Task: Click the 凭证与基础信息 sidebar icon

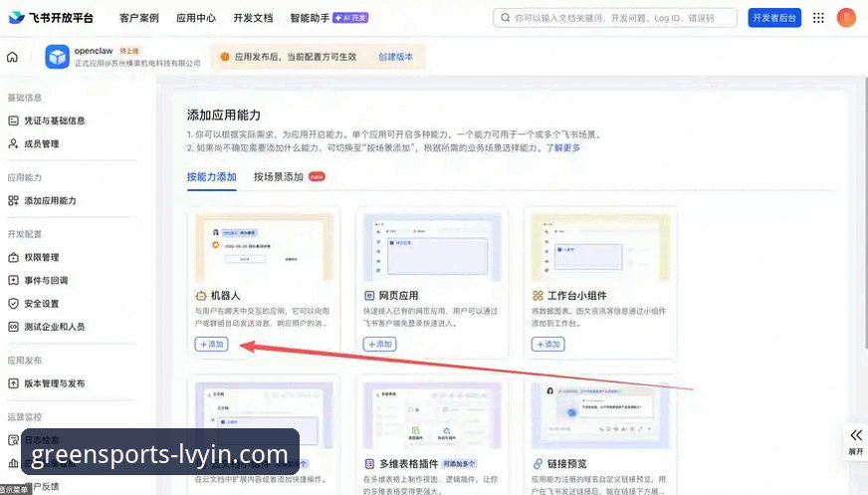Action: coord(13,121)
